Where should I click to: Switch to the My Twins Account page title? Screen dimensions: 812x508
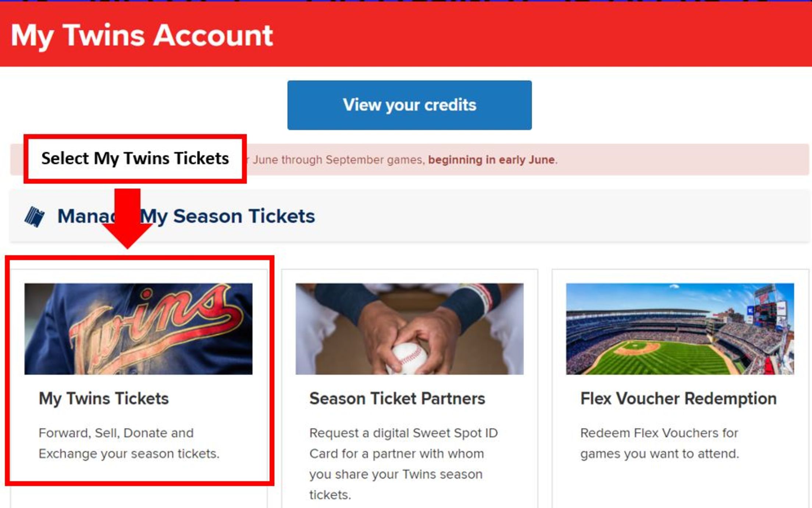click(x=142, y=35)
